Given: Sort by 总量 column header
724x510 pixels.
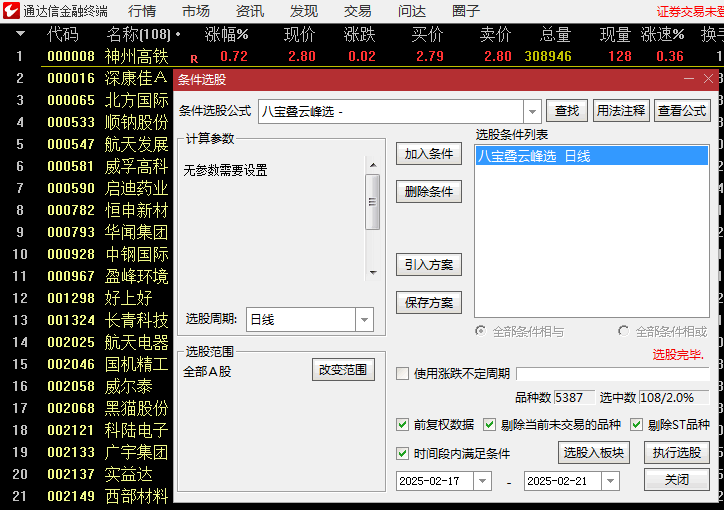Looking at the screenshot, I should point(555,34).
